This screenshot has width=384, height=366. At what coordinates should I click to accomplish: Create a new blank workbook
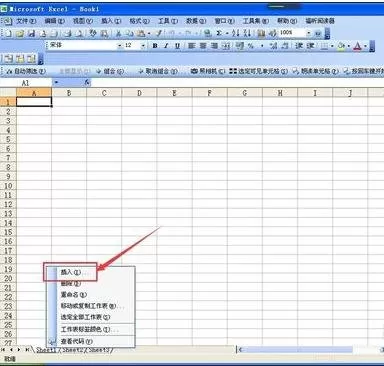pyautogui.click(x=9, y=33)
